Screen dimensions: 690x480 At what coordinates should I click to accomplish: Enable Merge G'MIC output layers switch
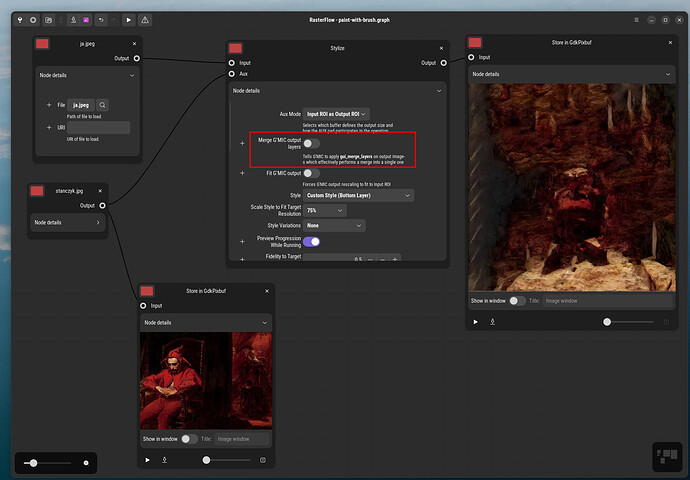coord(312,144)
